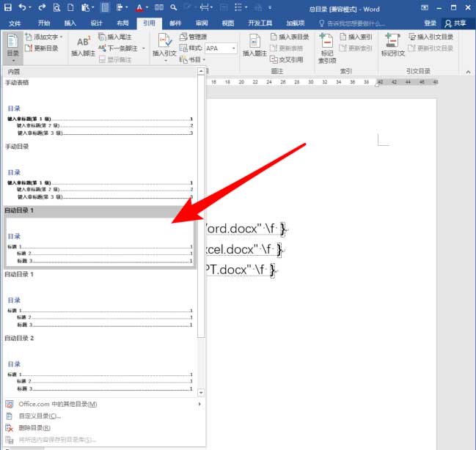The width and height of the screenshot is (476, 450).
Task: Click the 目录 (Table of Contents) button
Action: click(12, 47)
